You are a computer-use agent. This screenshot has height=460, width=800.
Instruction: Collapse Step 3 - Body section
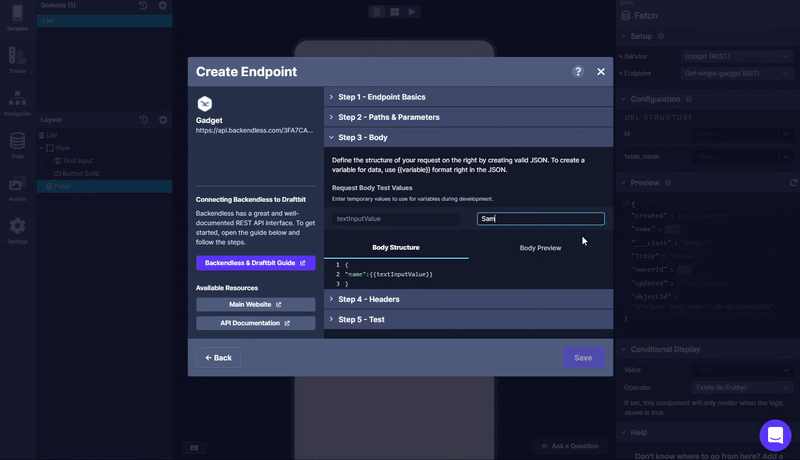click(x=362, y=137)
